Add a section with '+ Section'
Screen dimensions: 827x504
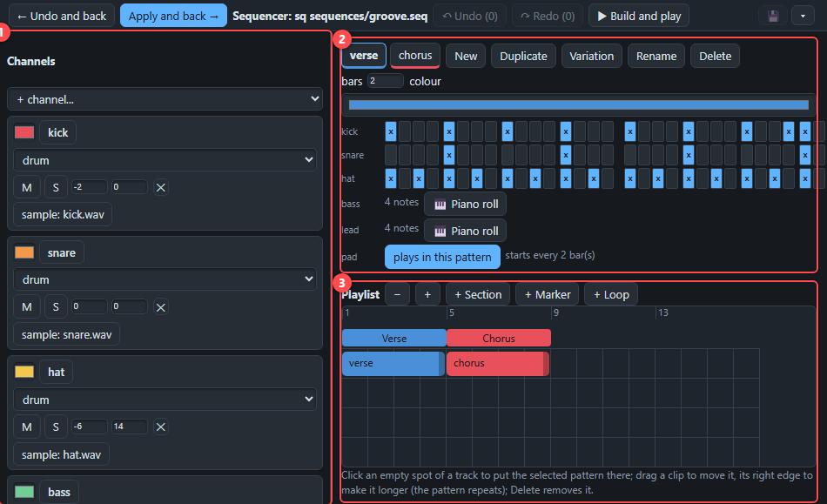(x=478, y=295)
